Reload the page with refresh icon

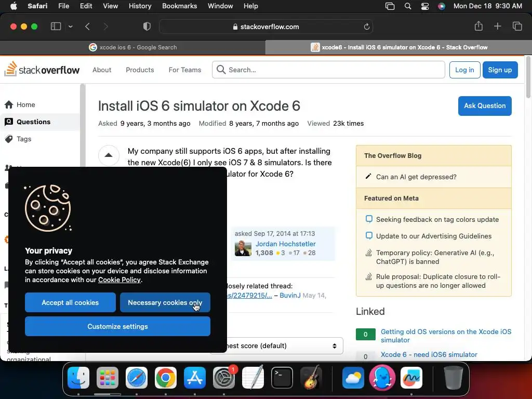[x=366, y=26]
